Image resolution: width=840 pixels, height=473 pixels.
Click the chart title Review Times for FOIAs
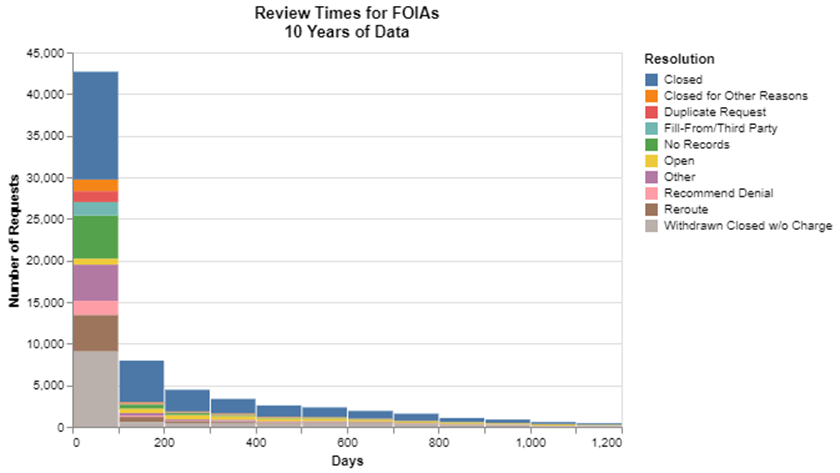[333, 14]
